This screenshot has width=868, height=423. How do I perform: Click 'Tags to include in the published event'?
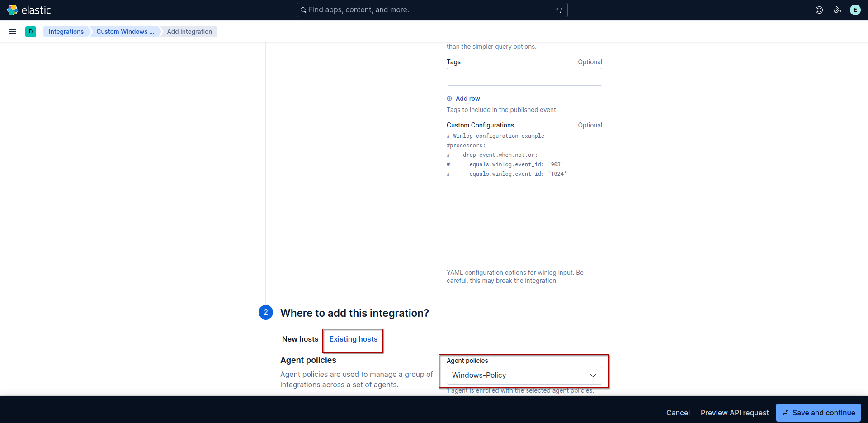501,110
